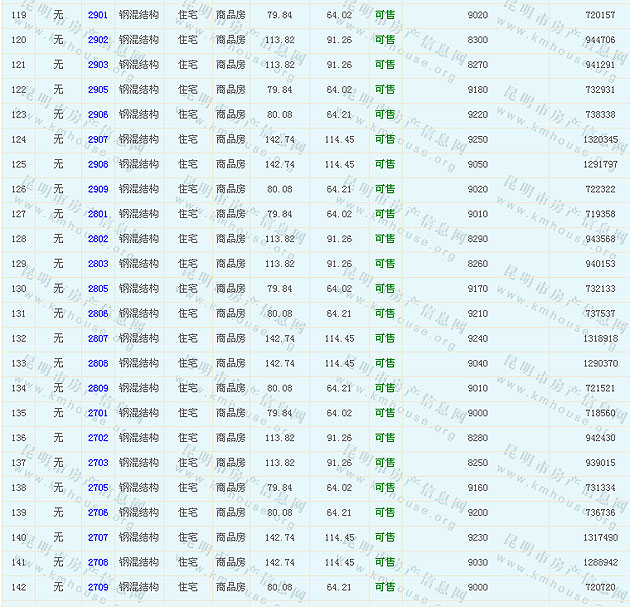Image resolution: width=630 pixels, height=607 pixels.
Task: Select room 2707 link
Action: pos(97,538)
